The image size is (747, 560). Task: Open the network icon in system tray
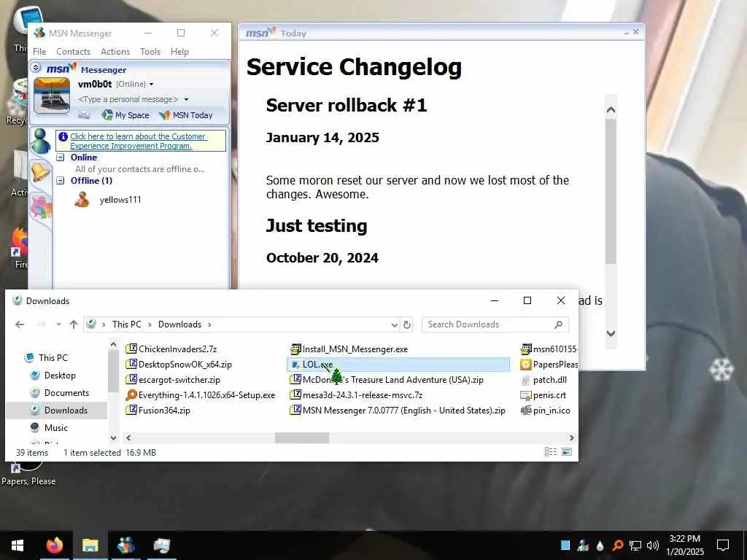[635, 545]
